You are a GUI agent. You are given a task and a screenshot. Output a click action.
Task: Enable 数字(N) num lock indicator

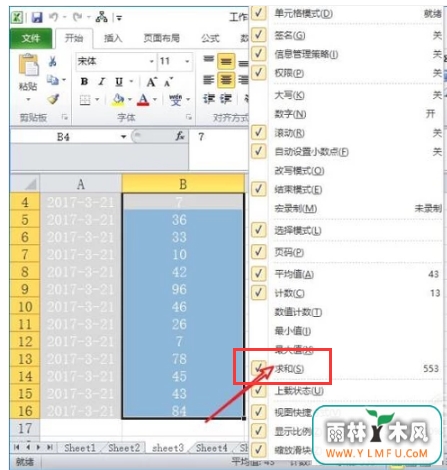[347, 114]
